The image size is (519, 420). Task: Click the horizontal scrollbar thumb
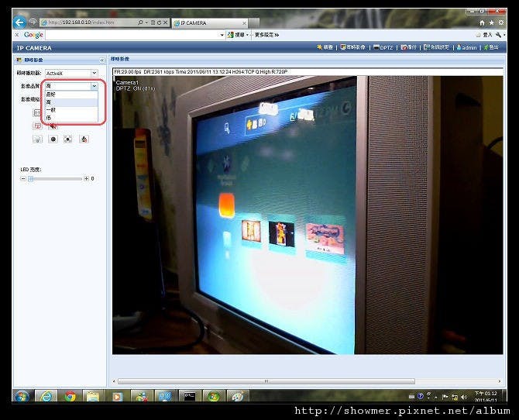pos(266,381)
